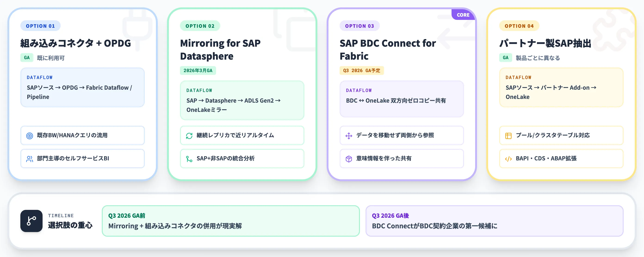Select the OPTION 03 badge

coord(359,26)
